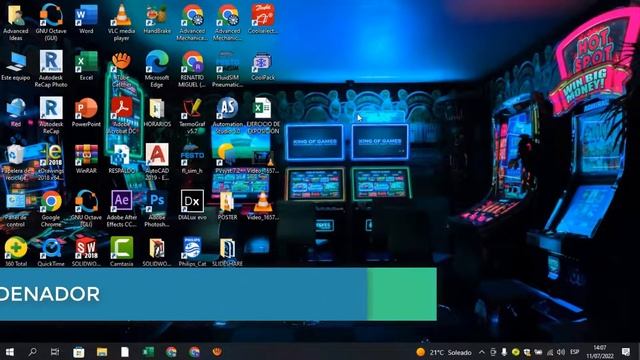Launch eDrawings 2018 x64 shortcut
This screenshot has width=640, height=360.
point(51,162)
